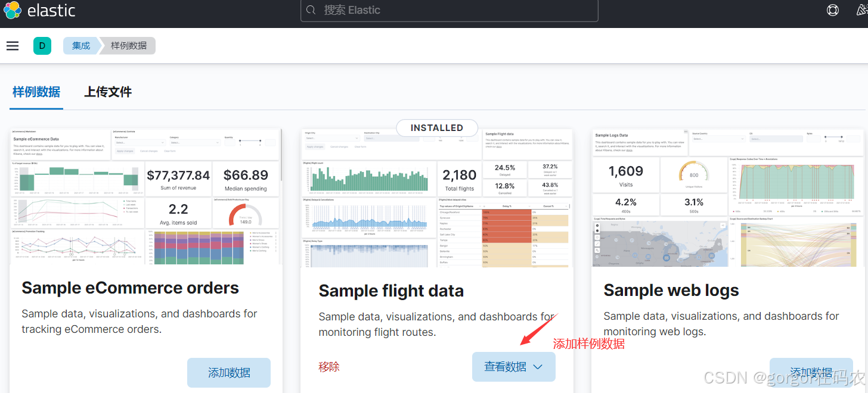Switch to the 样例数据 tab
Image resolution: width=868 pixels, height=393 pixels.
[x=36, y=92]
